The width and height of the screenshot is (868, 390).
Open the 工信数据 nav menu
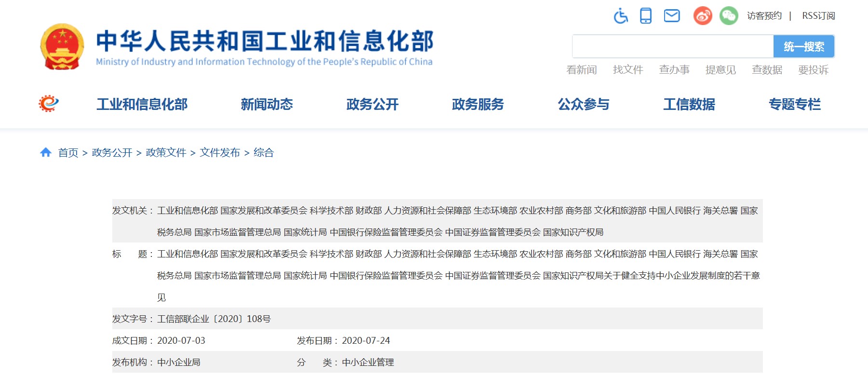click(x=689, y=104)
